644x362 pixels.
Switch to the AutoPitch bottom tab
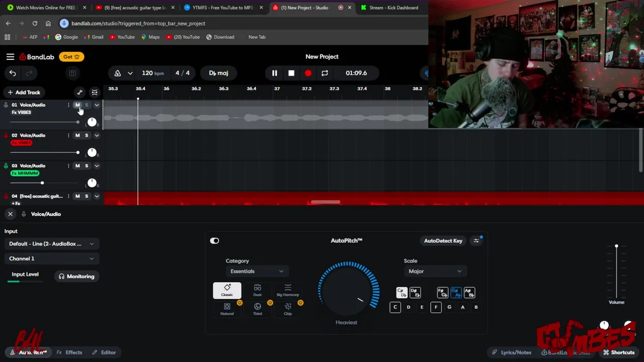coord(28,352)
